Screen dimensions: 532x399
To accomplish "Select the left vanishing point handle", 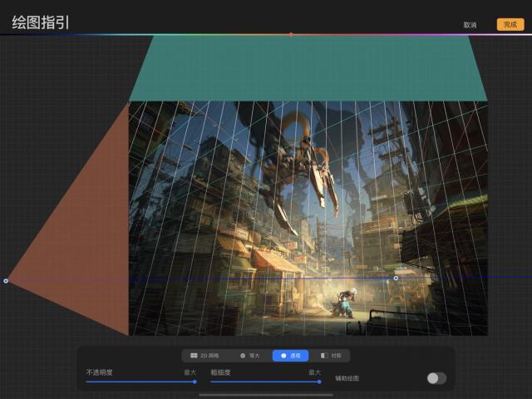I will tap(6, 281).
